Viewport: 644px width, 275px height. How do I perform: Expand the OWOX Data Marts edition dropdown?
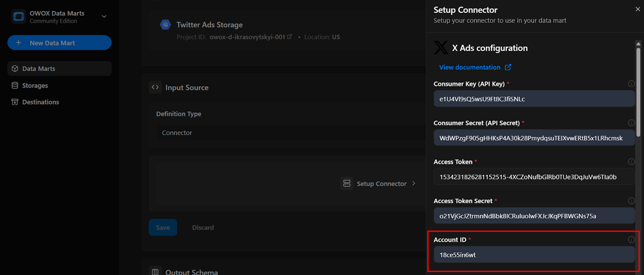coord(104,16)
